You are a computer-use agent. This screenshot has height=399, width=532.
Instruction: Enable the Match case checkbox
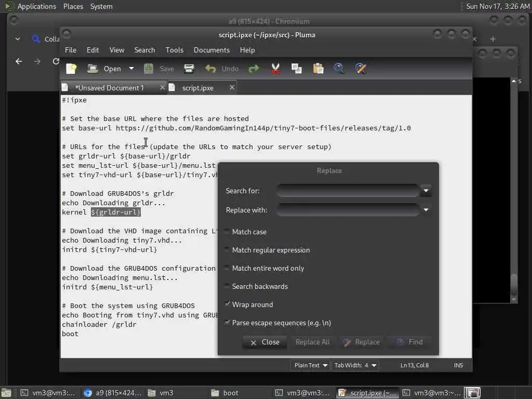point(227,232)
